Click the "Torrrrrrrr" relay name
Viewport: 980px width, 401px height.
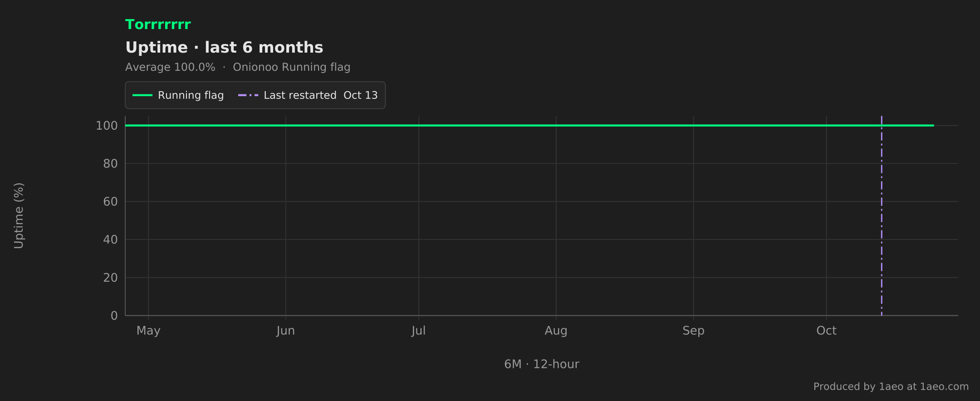pyautogui.click(x=158, y=24)
